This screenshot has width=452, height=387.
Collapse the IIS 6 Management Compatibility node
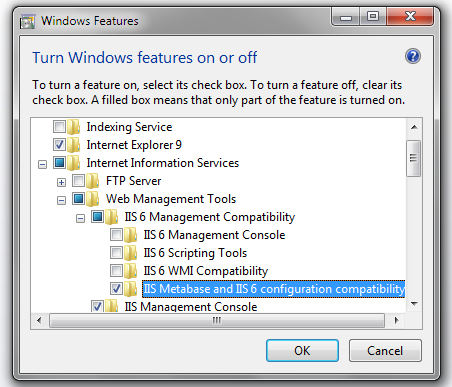[80, 218]
